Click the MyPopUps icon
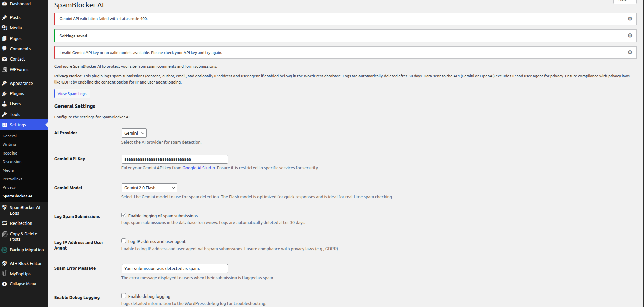The height and width of the screenshot is (307, 644). [x=4, y=274]
